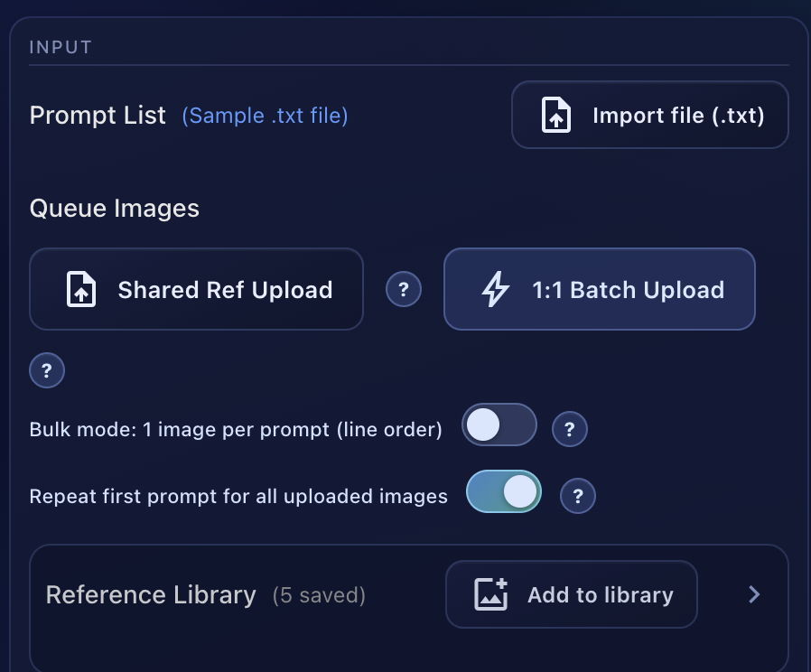Click the Add to library button

pyautogui.click(x=571, y=593)
